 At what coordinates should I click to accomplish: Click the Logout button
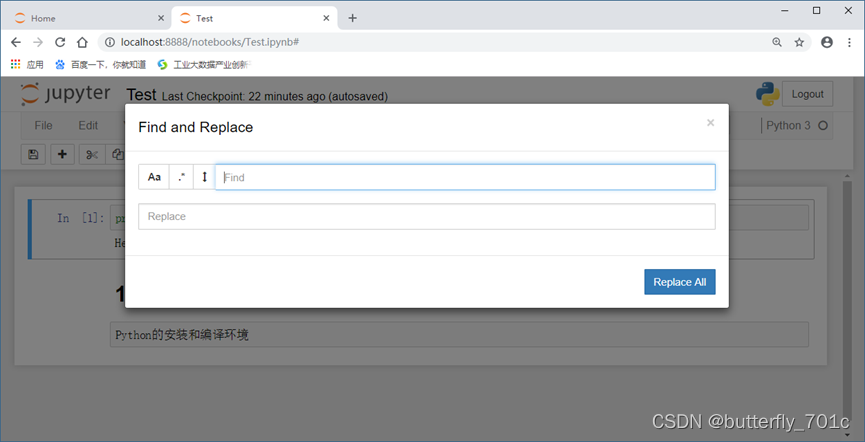808,94
